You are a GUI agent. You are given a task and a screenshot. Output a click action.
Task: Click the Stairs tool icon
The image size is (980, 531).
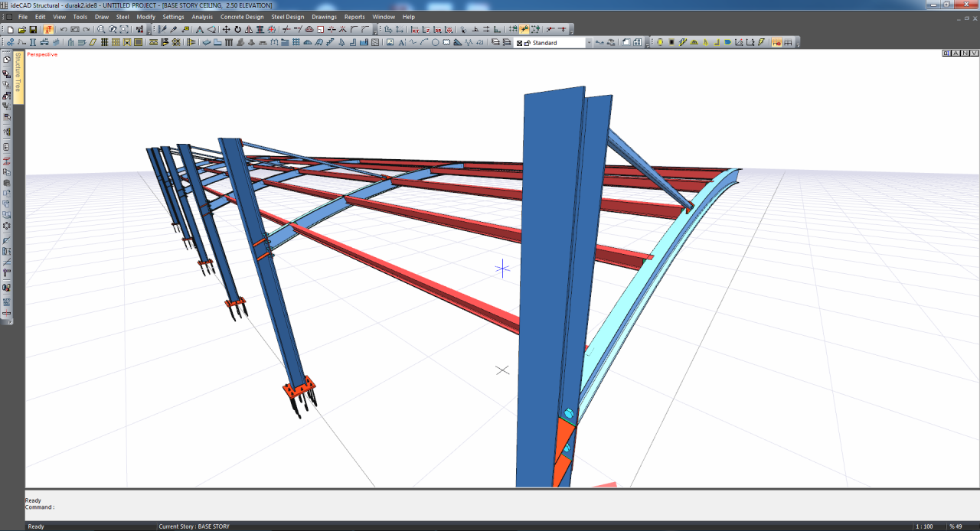[330, 42]
